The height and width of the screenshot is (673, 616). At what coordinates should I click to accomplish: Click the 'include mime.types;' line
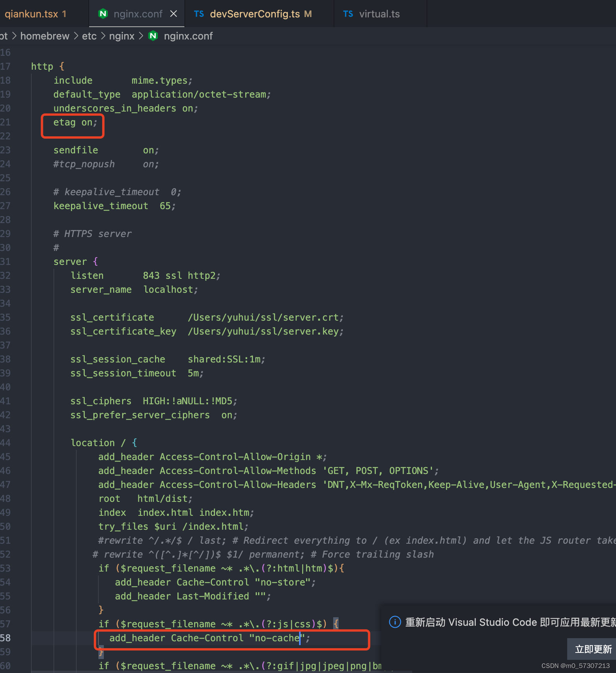123,81
